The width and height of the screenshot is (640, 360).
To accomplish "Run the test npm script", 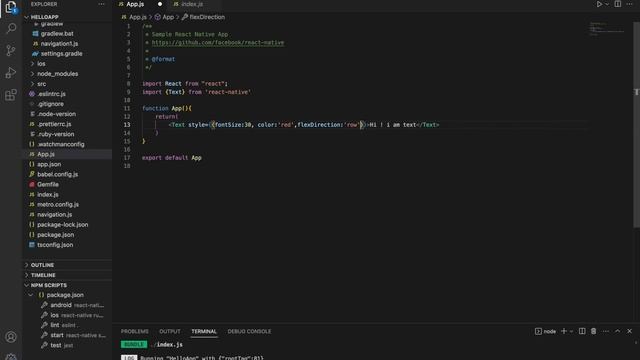I will click(56, 345).
